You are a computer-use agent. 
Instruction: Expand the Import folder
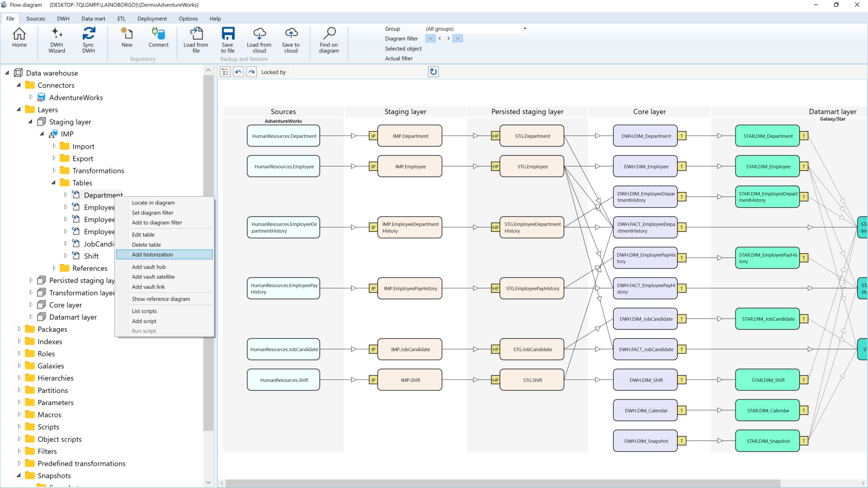(x=54, y=146)
